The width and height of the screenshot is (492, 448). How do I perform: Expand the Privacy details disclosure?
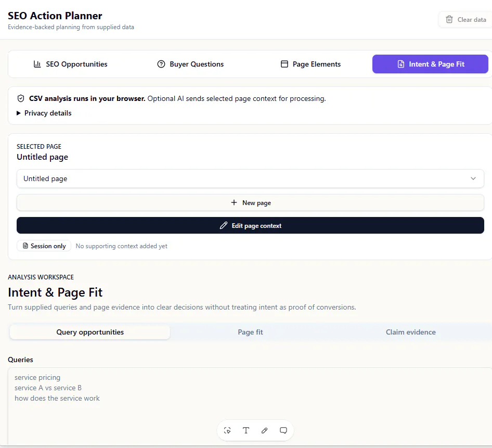(44, 113)
